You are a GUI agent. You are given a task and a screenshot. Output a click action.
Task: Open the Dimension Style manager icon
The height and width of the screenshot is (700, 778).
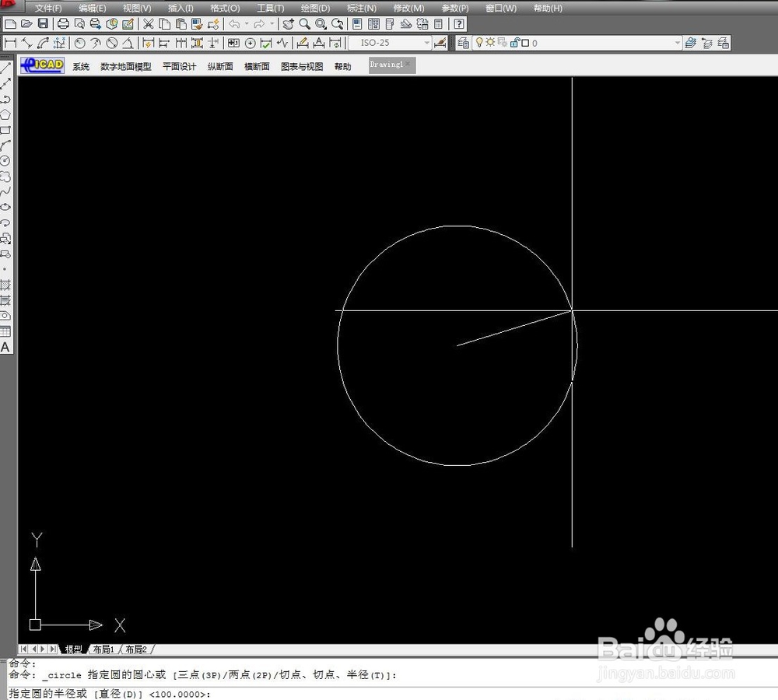pos(440,43)
